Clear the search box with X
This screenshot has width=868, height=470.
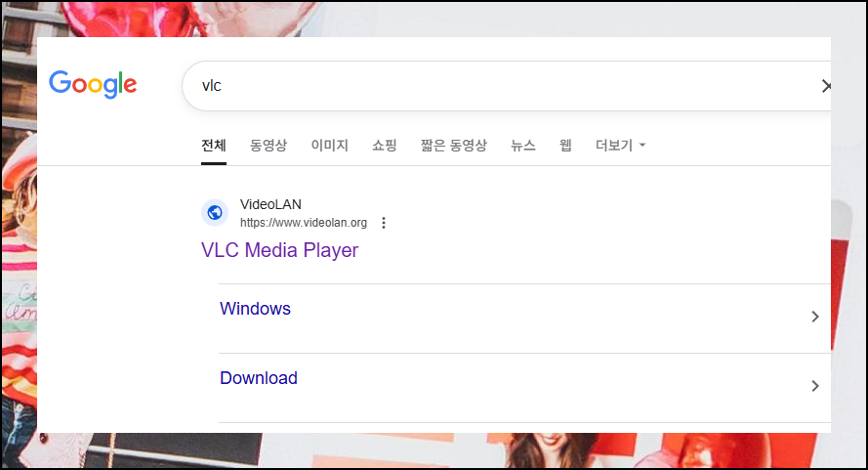click(x=826, y=86)
